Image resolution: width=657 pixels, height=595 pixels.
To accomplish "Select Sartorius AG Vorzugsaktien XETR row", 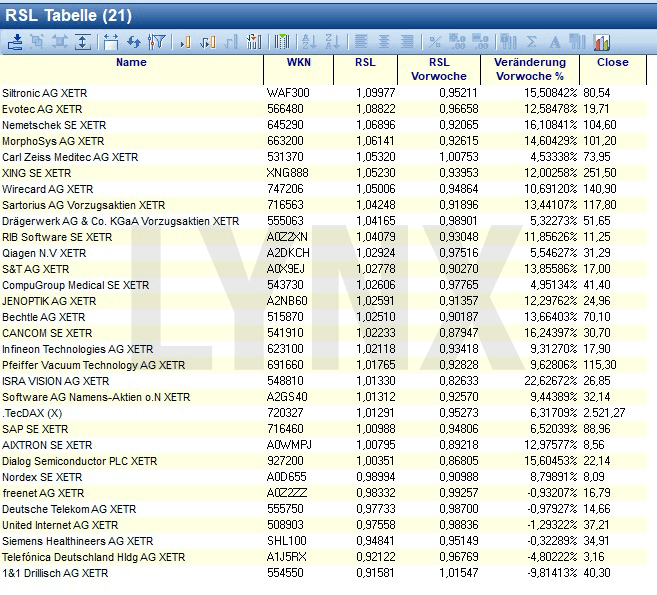I will click(x=323, y=205).
